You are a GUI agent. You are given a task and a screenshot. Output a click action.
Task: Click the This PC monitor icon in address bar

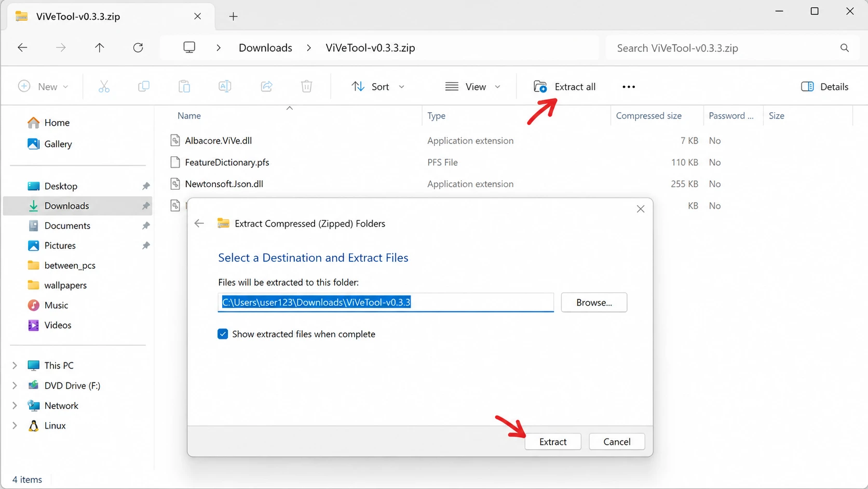coord(189,47)
